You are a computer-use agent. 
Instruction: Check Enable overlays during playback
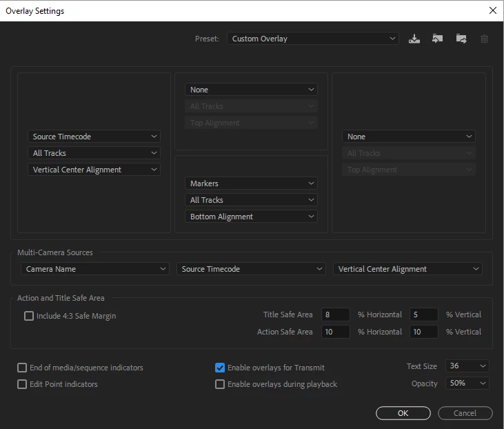point(220,384)
